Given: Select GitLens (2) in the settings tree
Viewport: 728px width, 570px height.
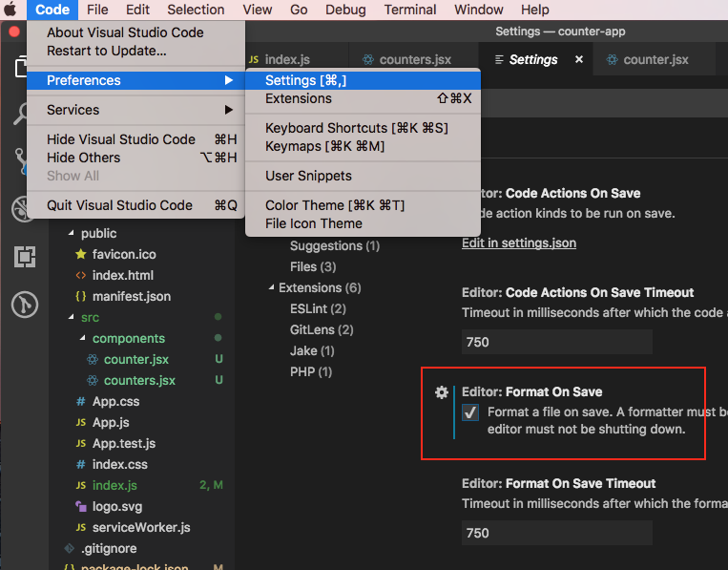Looking at the screenshot, I should [x=322, y=329].
